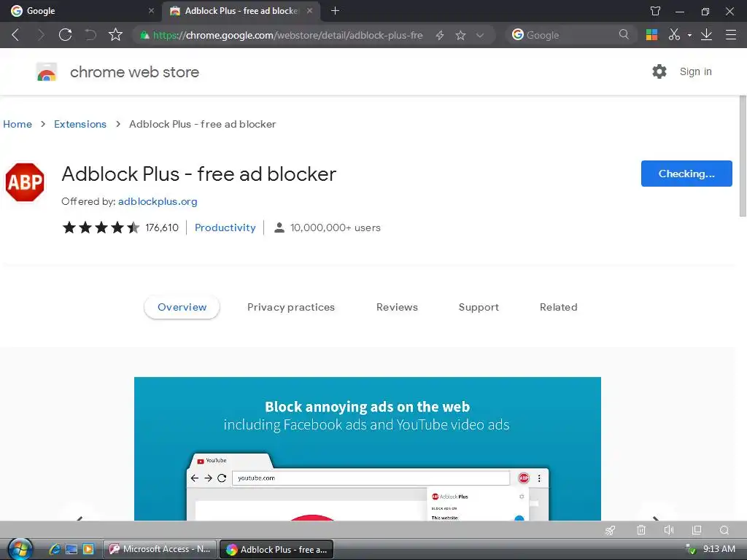
Task: Open the browser hamburger menu
Action: point(731,35)
